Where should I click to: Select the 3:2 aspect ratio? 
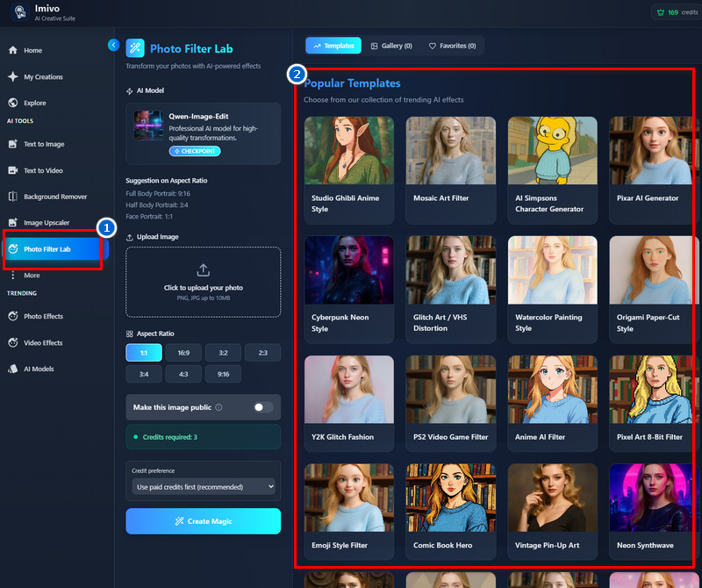click(223, 353)
